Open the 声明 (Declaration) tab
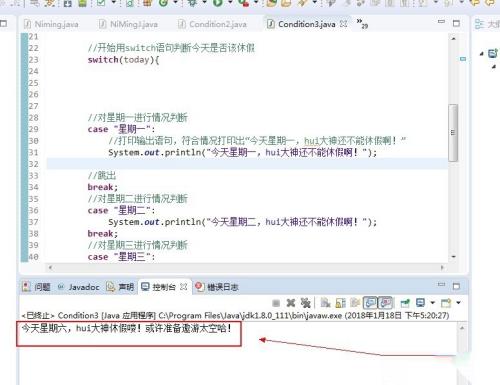The height and width of the screenshot is (385, 500). (120, 287)
